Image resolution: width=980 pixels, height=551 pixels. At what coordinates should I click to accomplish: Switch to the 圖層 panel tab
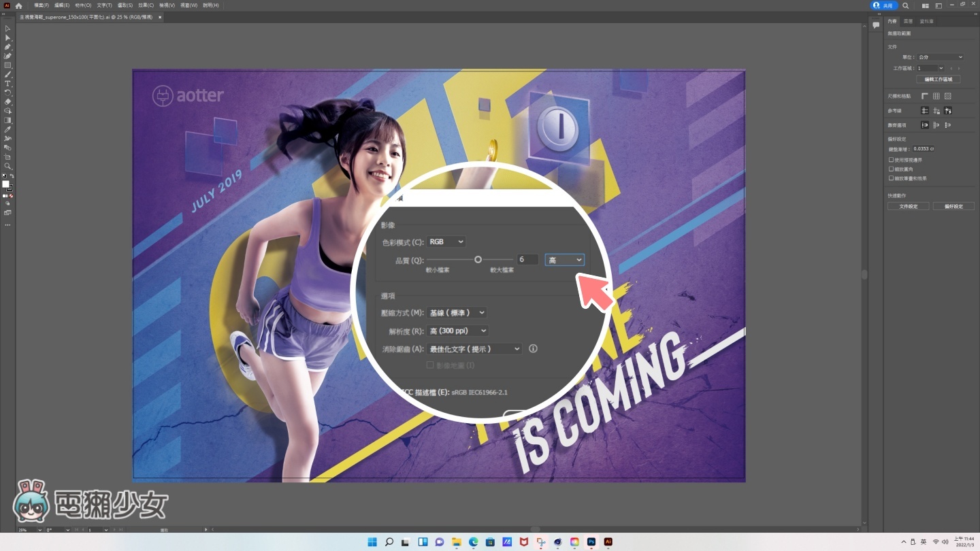pos(908,21)
